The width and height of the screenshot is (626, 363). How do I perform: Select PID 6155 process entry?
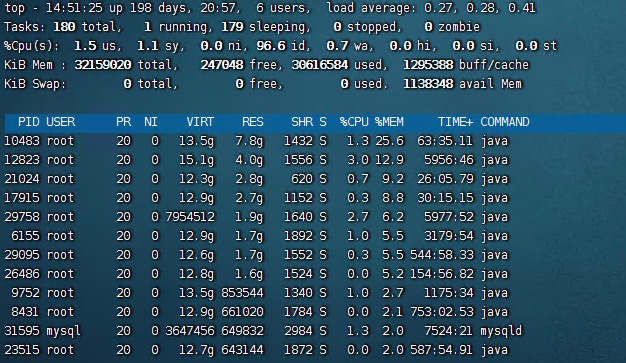(x=26, y=236)
